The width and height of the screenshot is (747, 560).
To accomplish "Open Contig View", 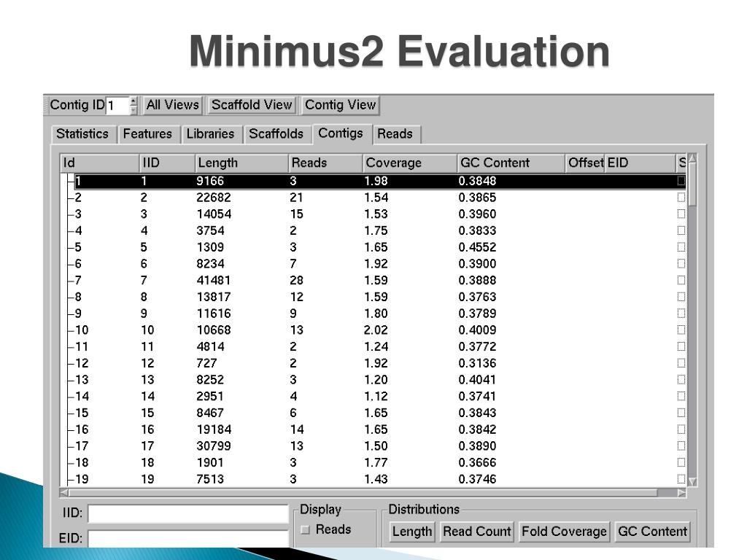I will (x=340, y=105).
